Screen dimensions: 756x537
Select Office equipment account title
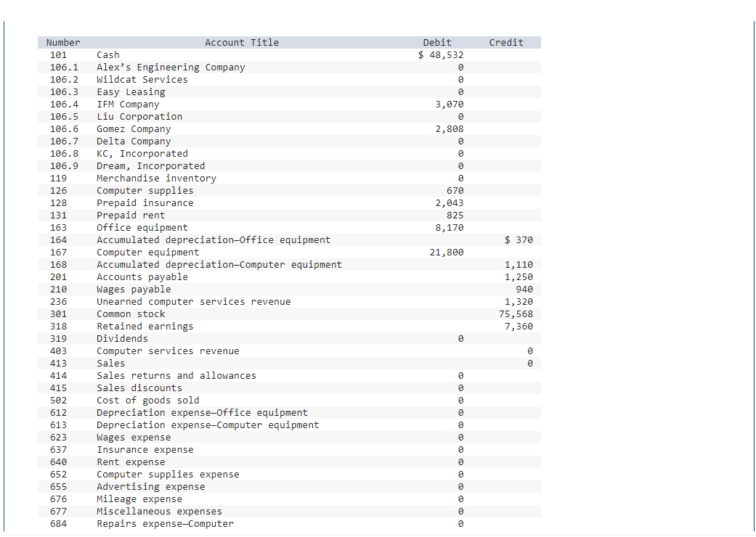click(x=142, y=228)
